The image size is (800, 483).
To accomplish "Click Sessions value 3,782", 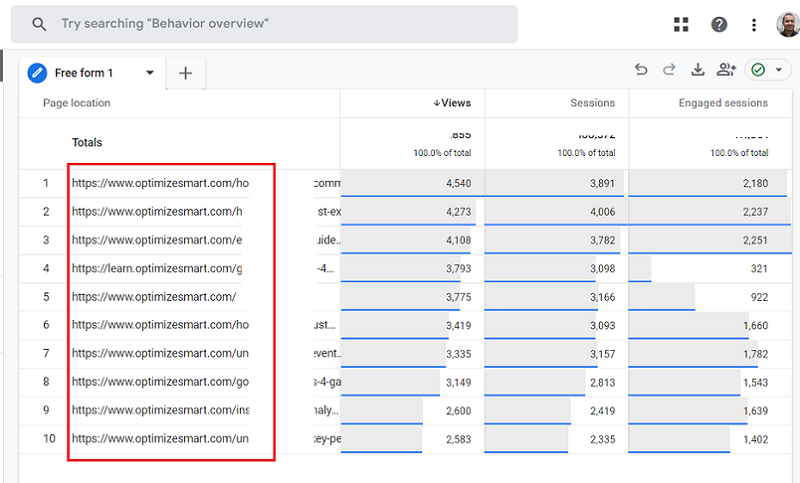I will (603, 240).
